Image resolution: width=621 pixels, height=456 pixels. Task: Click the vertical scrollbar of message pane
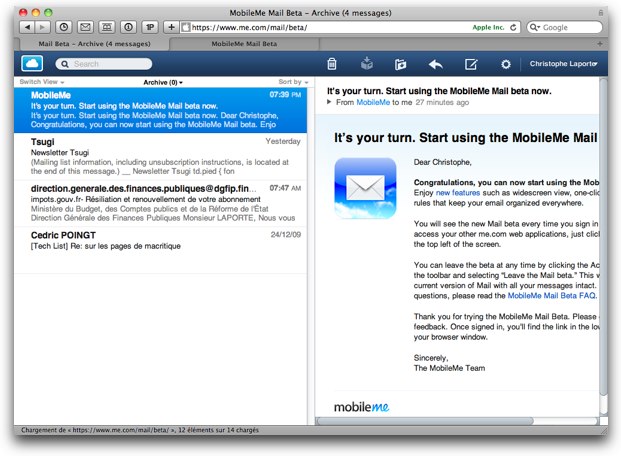click(603, 238)
